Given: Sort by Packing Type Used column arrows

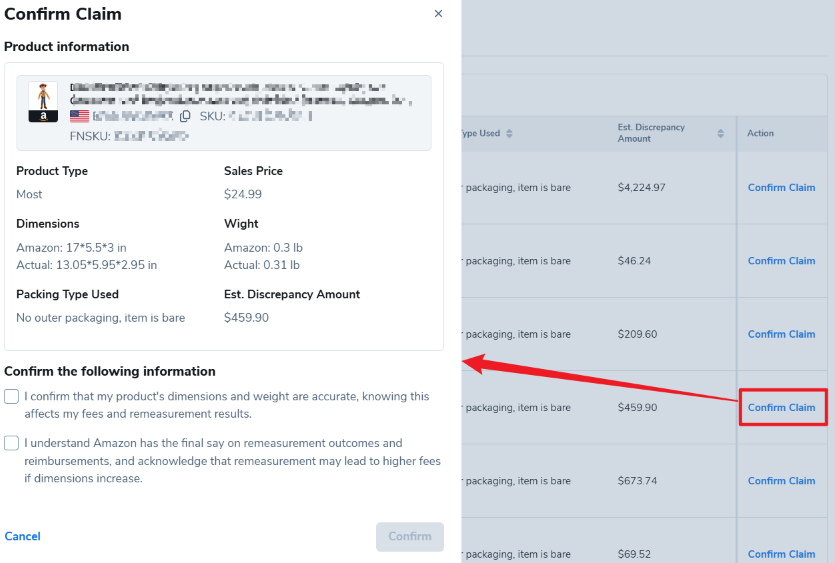Looking at the screenshot, I should tap(508, 134).
